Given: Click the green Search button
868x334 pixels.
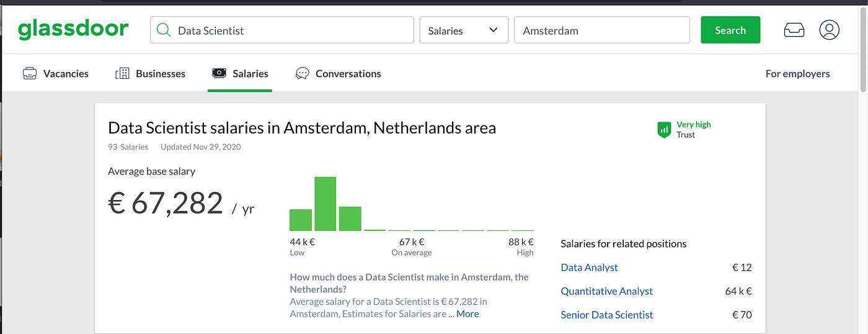Looking at the screenshot, I should pos(730,30).
